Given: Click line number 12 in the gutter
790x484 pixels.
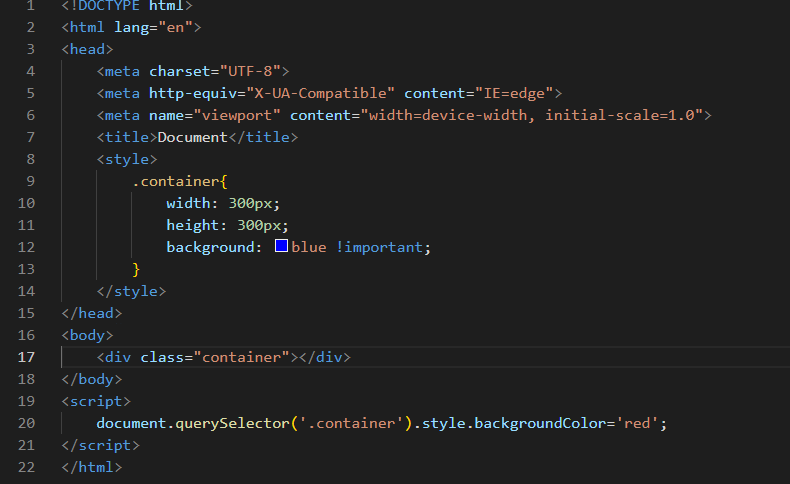Looking at the screenshot, I should coord(26,247).
